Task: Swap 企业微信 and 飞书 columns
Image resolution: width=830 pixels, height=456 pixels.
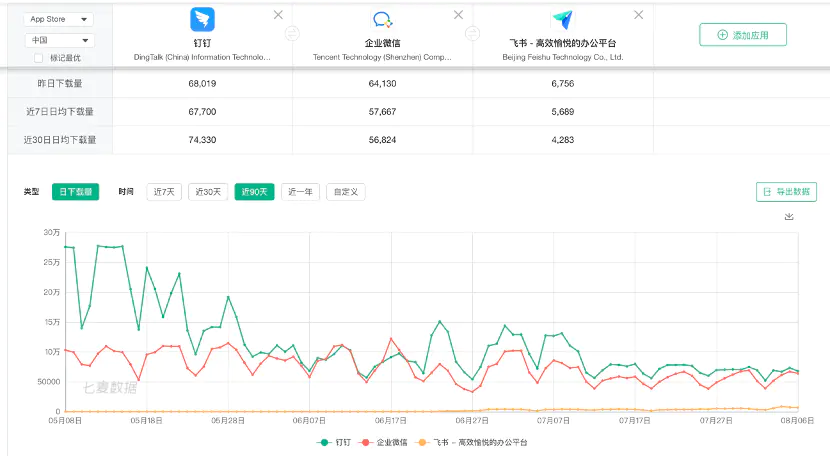Action: click(472, 34)
